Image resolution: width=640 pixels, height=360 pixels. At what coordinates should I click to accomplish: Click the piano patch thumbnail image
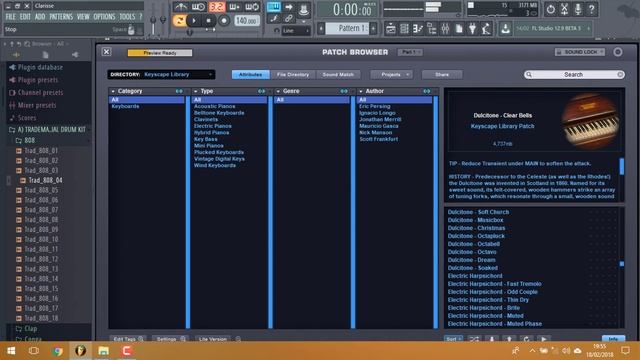point(590,121)
